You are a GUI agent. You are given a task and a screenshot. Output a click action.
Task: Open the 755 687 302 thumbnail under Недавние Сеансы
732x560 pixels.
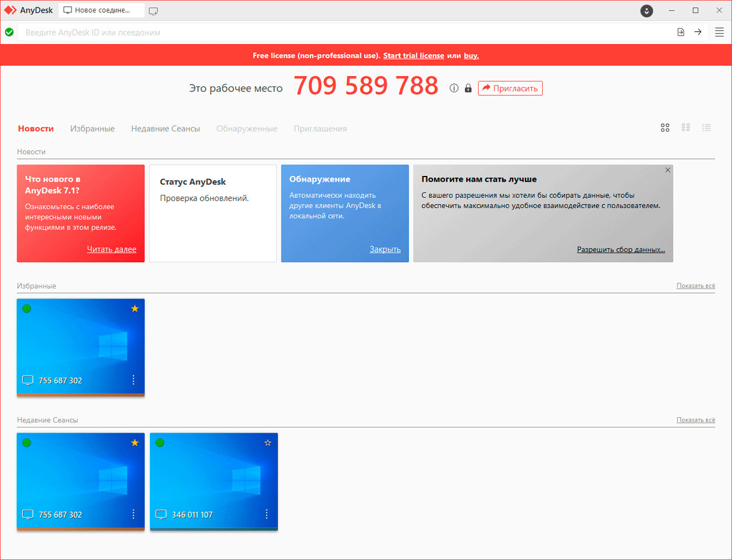coord(81,482)
